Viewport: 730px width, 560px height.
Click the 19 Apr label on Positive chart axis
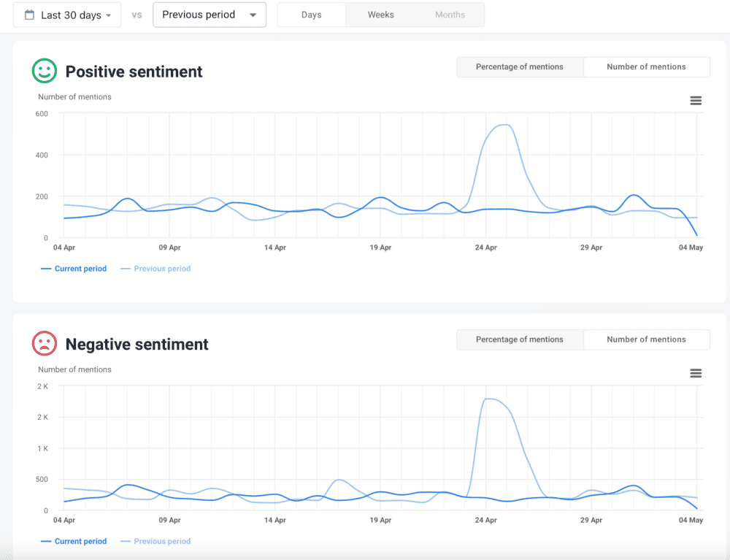pyautogui.click(x=380, y=248)
